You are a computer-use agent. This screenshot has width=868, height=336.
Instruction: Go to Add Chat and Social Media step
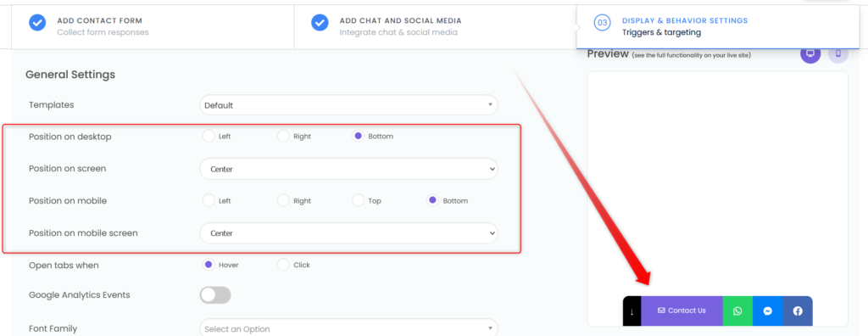pyautogui.click(x=435, y=26)
